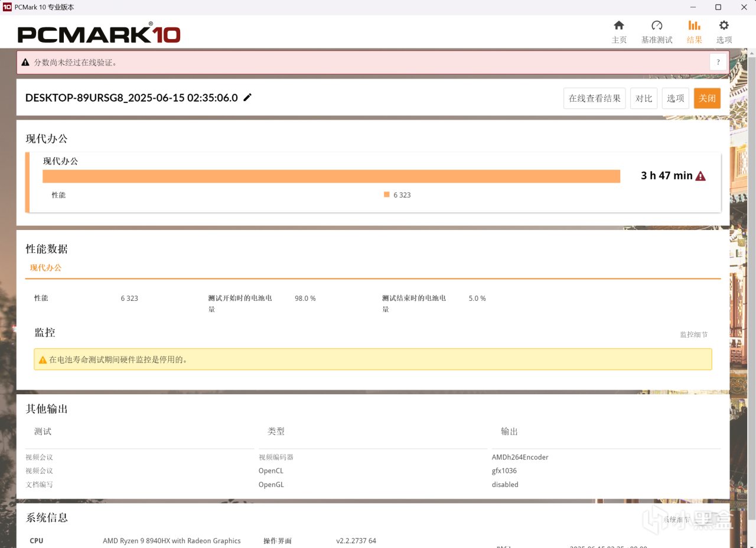This screenshot has width=756, height=548.
Task: Open the 选项 button next to 对比
Action: click(x=676, y=98)
